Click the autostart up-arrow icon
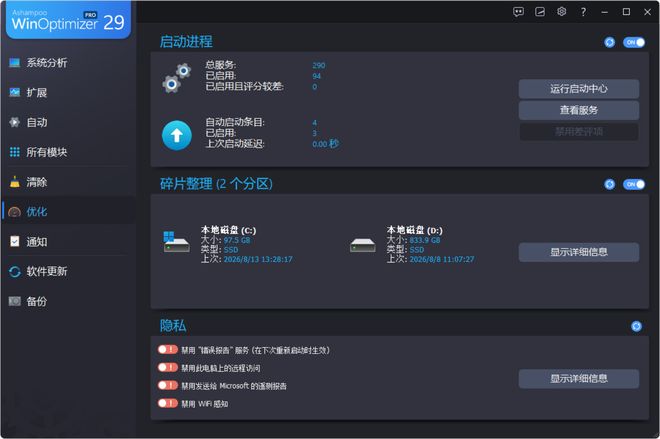Image resolution: width=660 pixels, height=439 pixels. [177, 136]
